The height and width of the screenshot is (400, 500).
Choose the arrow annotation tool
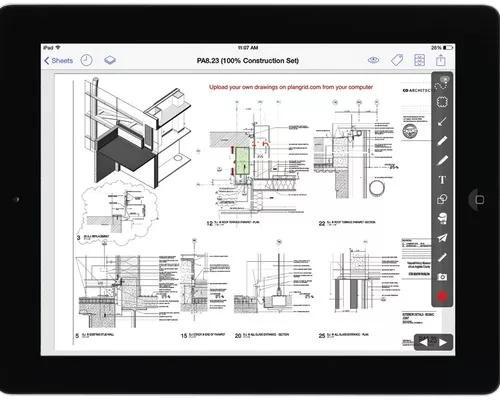(442, 121)
